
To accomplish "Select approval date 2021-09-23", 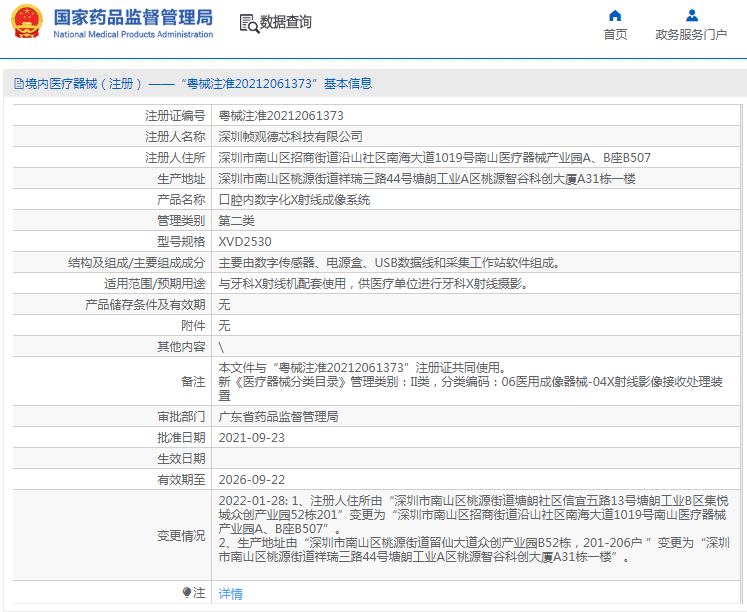I will [252, 438].
